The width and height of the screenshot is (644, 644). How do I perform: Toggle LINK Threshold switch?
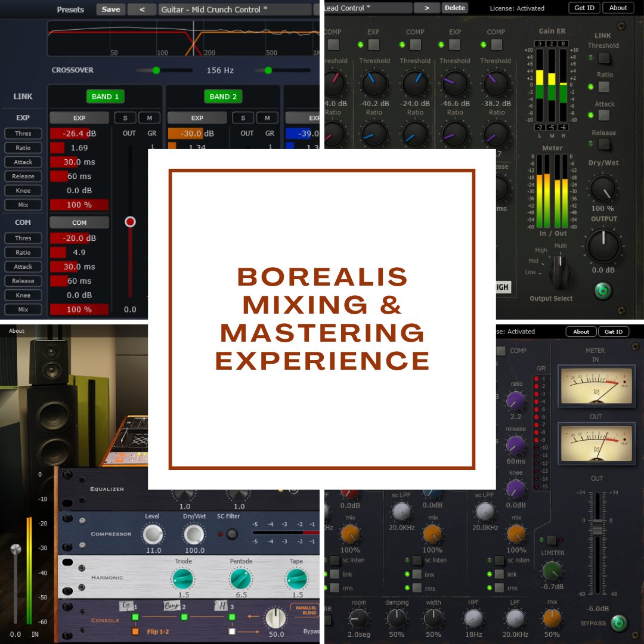click(603, 58)
